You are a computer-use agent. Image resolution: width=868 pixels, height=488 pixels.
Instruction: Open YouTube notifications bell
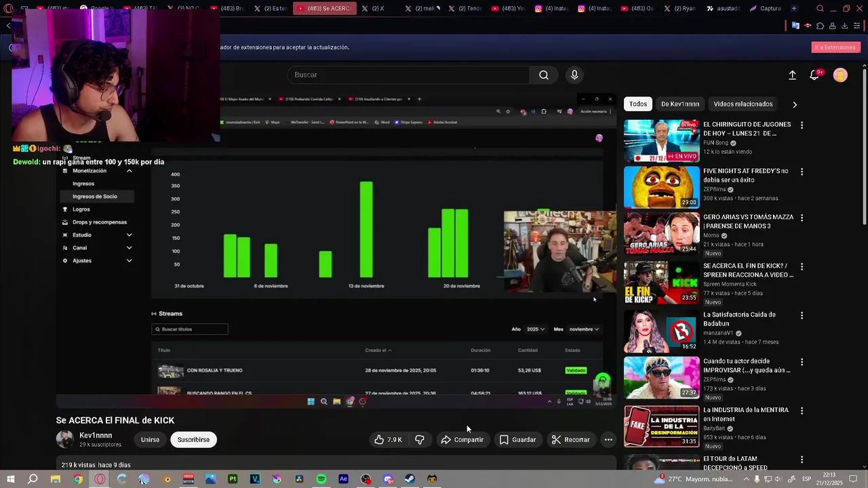[x=815, y=75]
